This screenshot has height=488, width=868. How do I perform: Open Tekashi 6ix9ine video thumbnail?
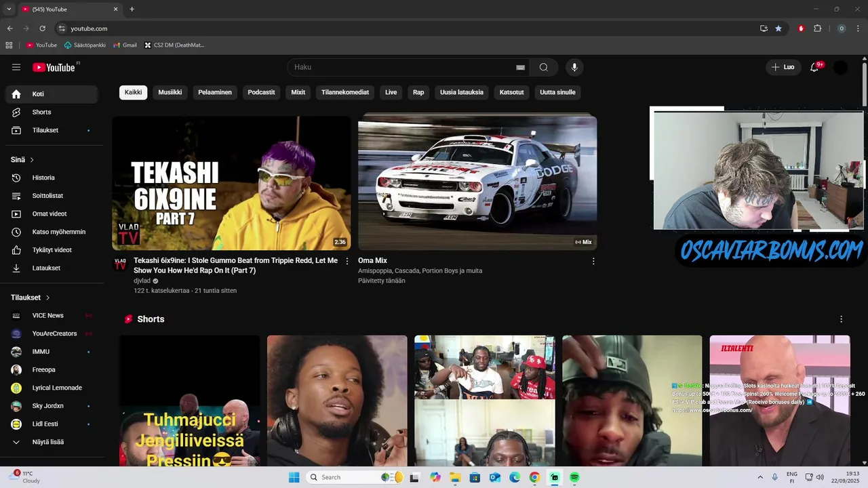click(231, 183)
